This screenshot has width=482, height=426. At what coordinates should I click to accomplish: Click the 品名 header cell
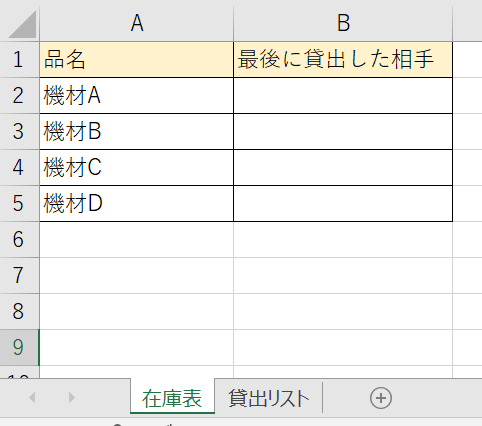[x=137, y=60]
